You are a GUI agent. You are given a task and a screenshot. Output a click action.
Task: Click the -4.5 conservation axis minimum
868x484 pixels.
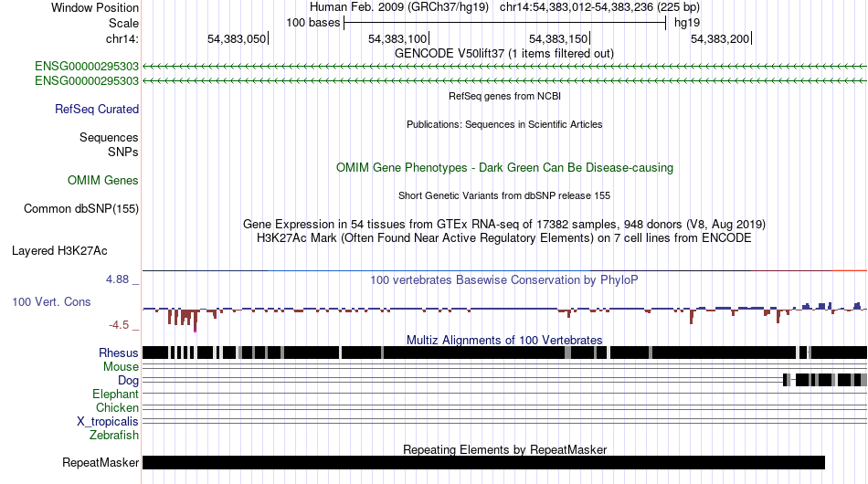[x=119, y=325]
